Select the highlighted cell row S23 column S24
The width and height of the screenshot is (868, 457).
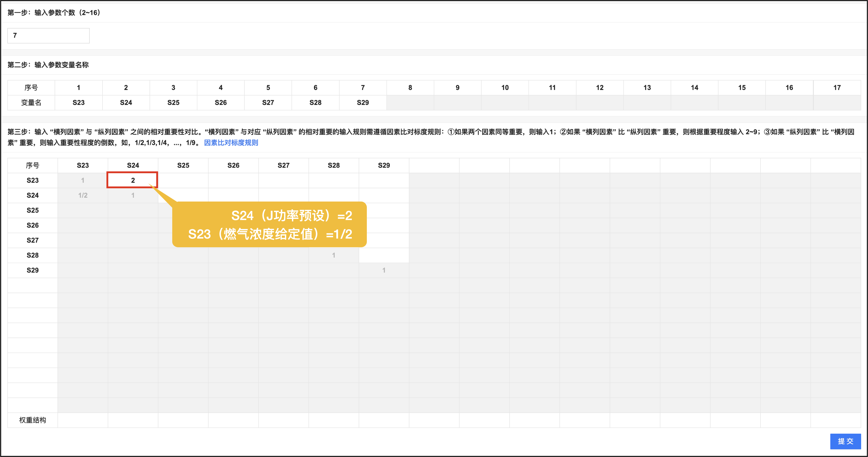133,180
